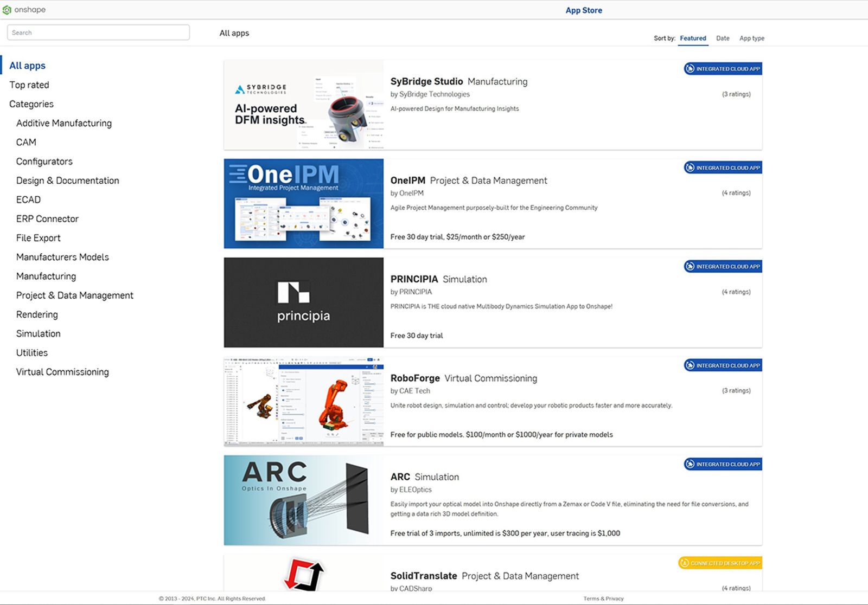Select the Top rated filter
This screenshot has height=605, width=868.
(x=29, y=85)
